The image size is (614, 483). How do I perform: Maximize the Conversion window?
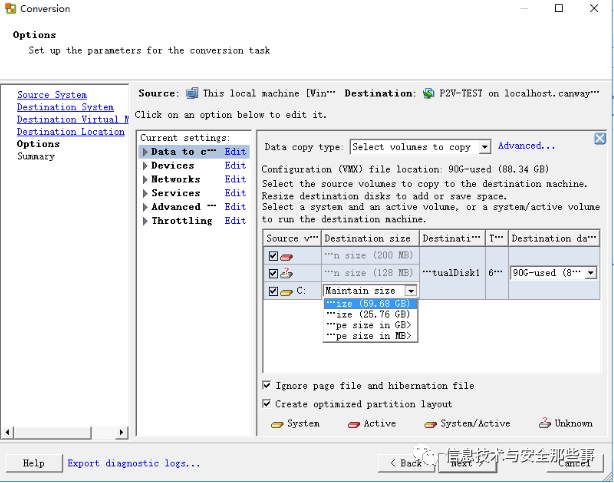(559, 8)
